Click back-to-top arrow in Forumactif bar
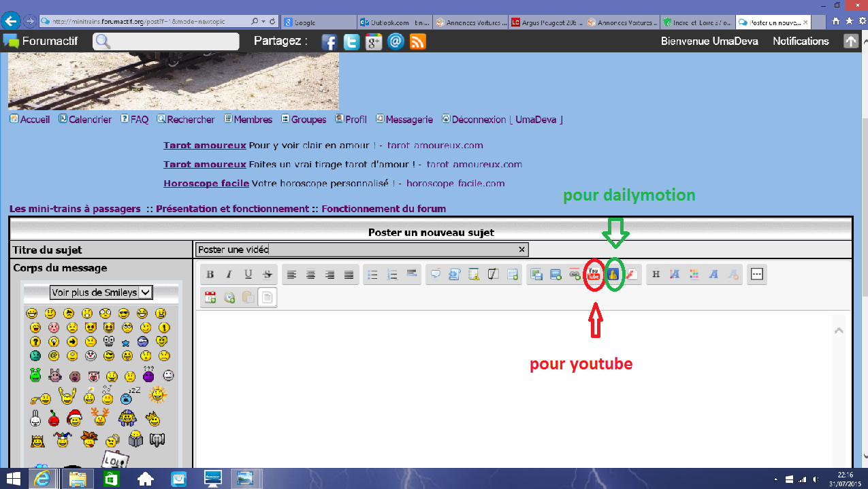The height and width of the screenshot is (489, 868). tap(850, 41)
